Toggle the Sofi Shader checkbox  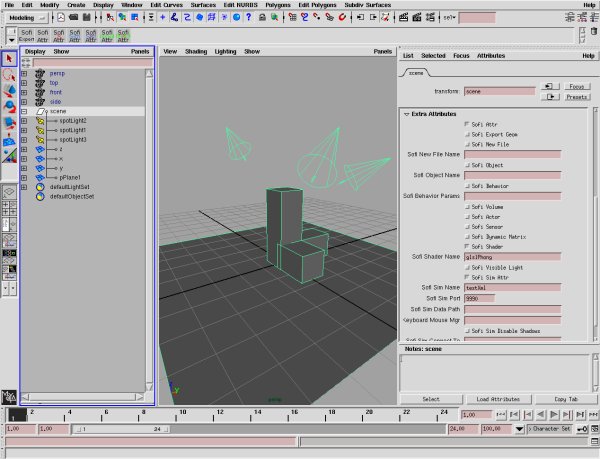(x=467, y=246)
